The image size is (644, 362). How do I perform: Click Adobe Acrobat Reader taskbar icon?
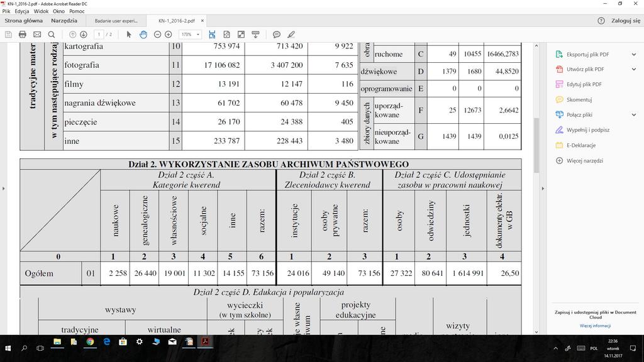coord(206,341)
